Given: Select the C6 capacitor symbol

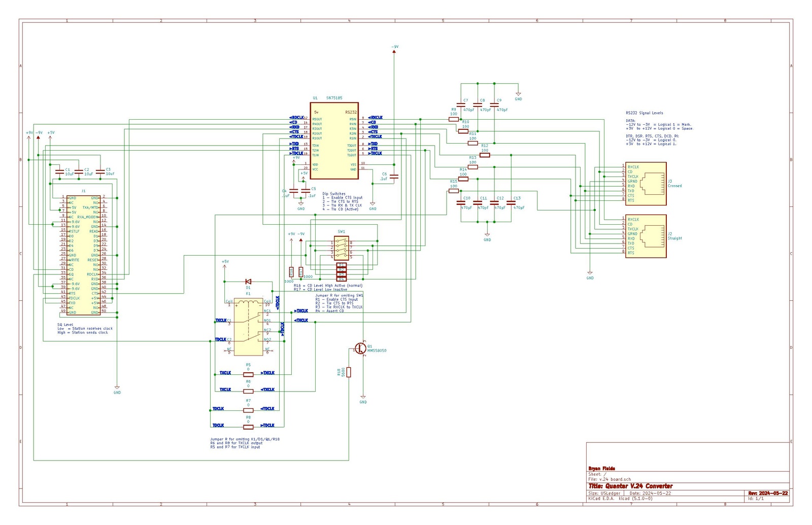Looking at the screenshot, I should tap(394, 177).
